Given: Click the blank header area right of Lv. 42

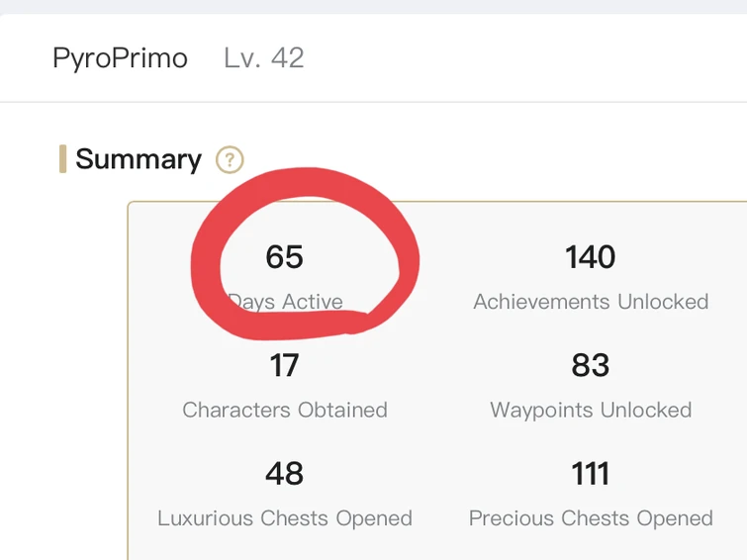Looking at the screenshot, I should pyautogui.click(x=524, y=58).
